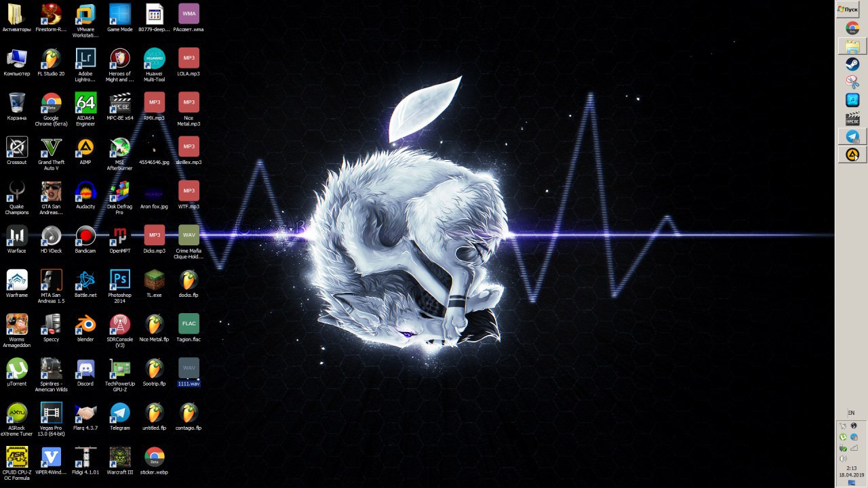Select the highlighted 1111.wav file
868x488 pixels.
(x=189, y=372)
